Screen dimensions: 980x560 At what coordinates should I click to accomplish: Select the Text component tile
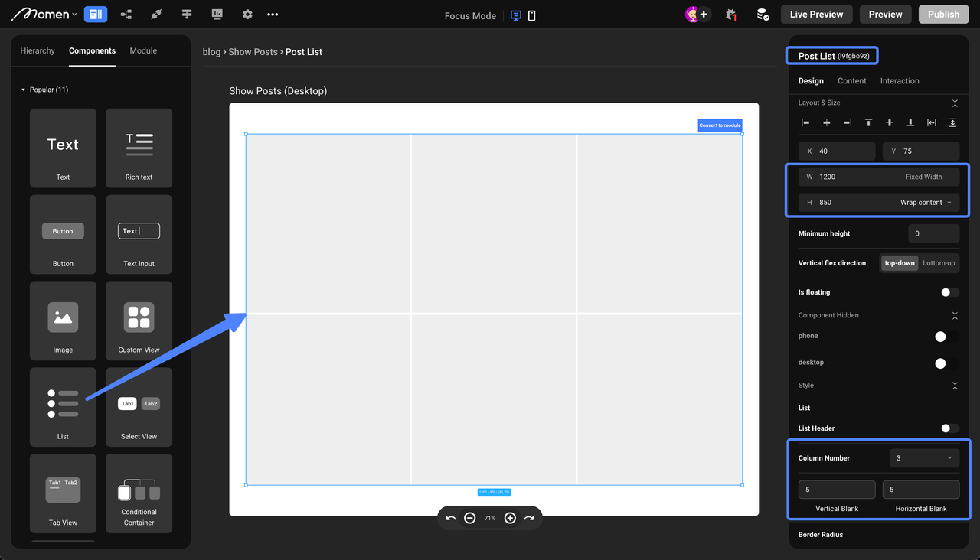point(63,148)
